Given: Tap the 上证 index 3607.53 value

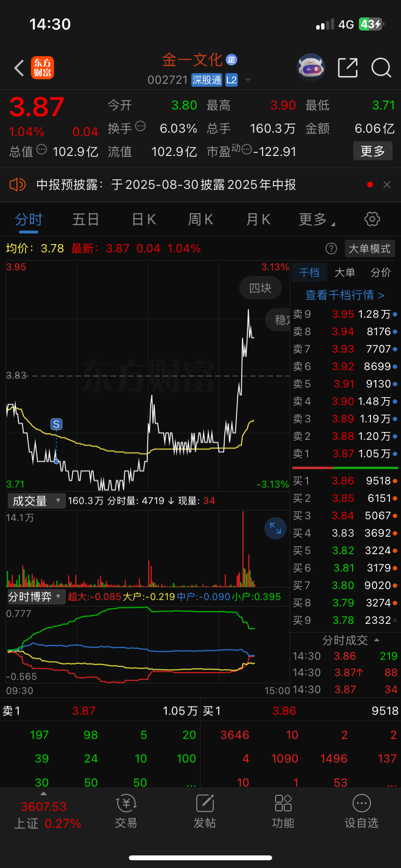Looking at the screenshot, I should pyautogui.click(x=44, y=806).
